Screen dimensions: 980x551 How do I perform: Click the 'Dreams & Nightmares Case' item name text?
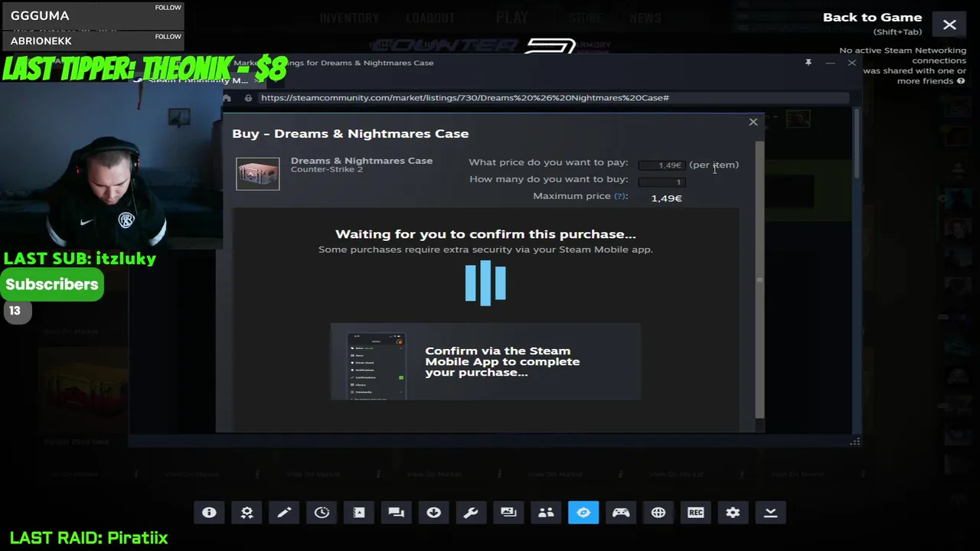(x=361, y=161)
